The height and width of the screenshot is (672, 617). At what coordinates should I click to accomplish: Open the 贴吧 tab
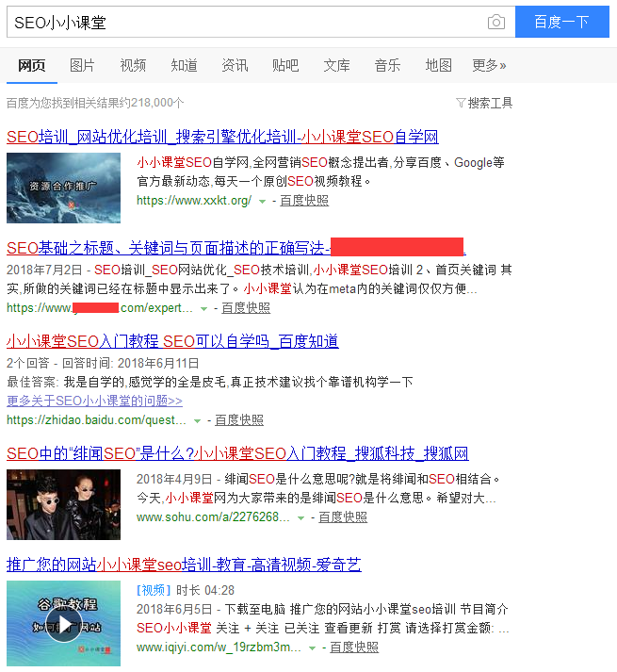[285, 66]
